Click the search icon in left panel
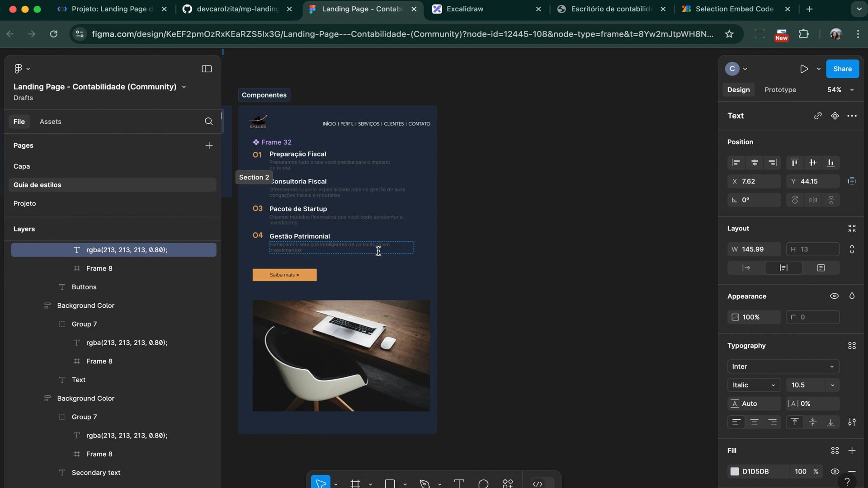 [x=208, y=122]
